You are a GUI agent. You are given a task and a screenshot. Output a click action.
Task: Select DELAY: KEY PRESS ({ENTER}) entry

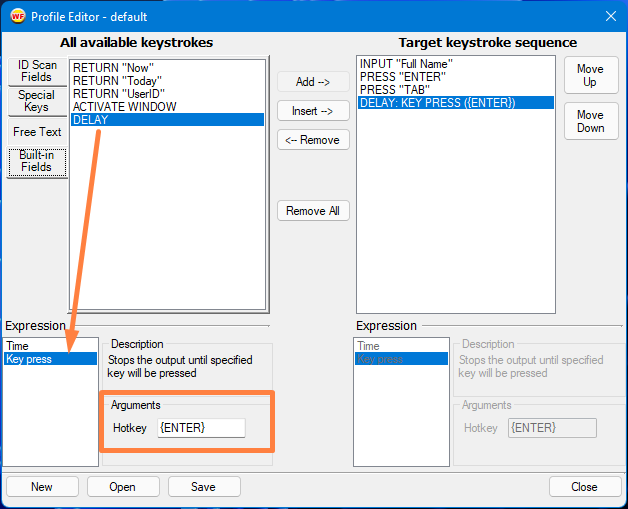pos(456,103)
